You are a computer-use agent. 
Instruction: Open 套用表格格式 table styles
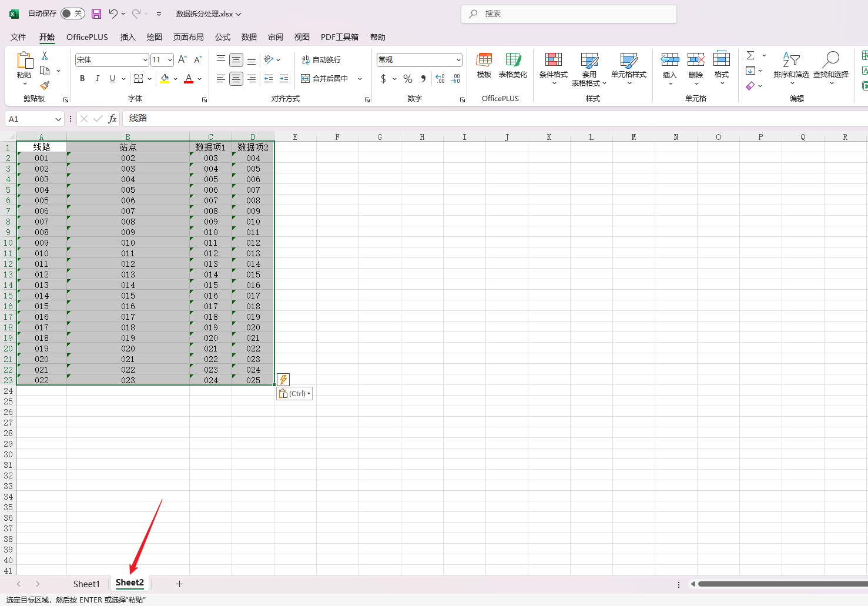pyautogui.click(x=589, y=69)
